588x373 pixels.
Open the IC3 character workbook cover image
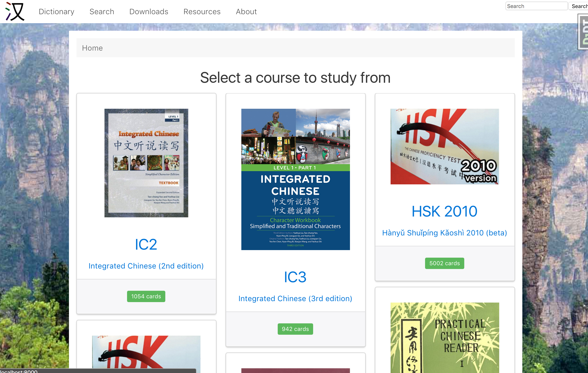[295, 179]
